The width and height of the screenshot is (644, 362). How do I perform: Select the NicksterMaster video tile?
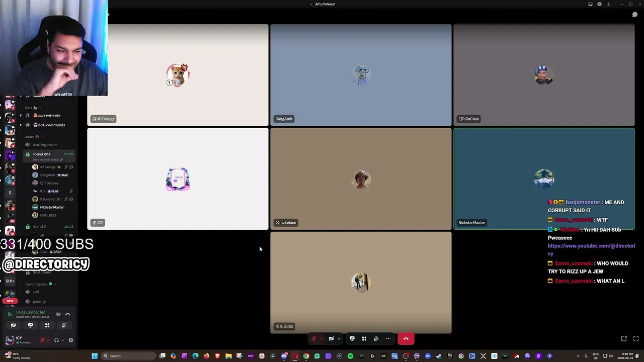point(544,179)
